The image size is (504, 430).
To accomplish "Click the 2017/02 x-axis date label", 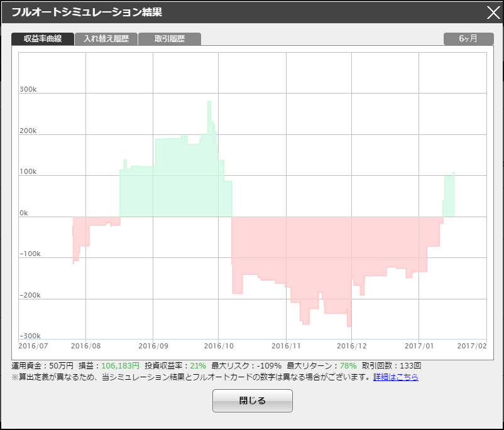I will pos(472,346).
